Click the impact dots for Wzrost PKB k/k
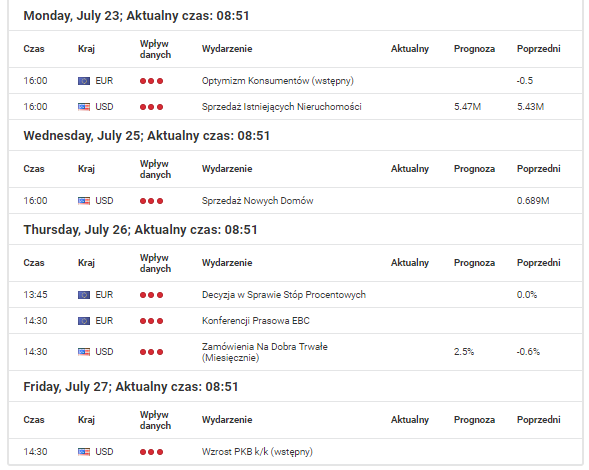Image resolution: width=589 pixels, height=470 pixels. (151, 452)
